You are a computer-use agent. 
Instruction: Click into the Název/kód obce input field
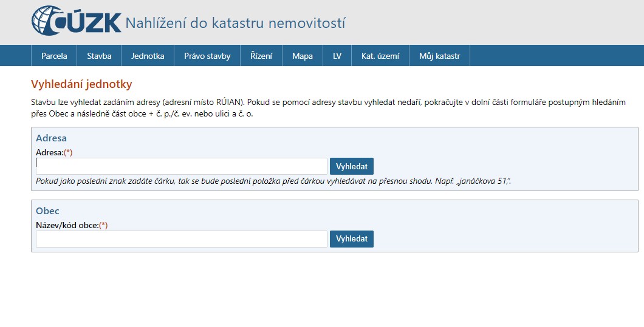point(181,239)
